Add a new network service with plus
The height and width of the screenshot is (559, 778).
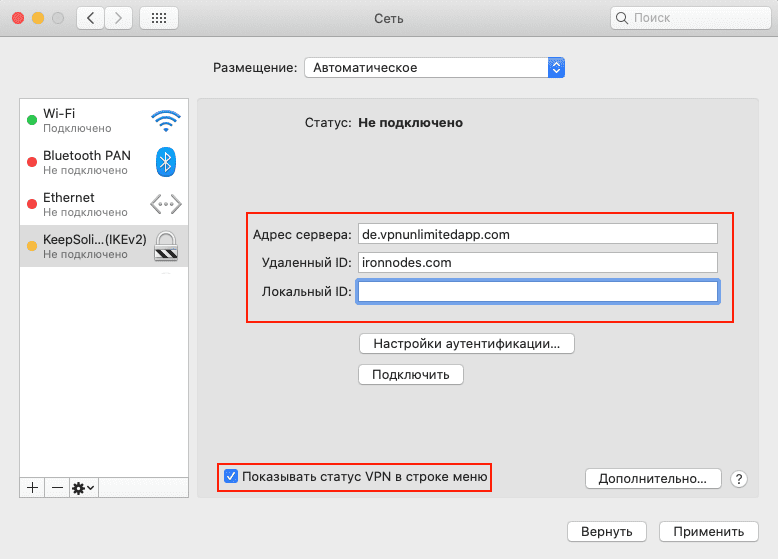point(32,487)
